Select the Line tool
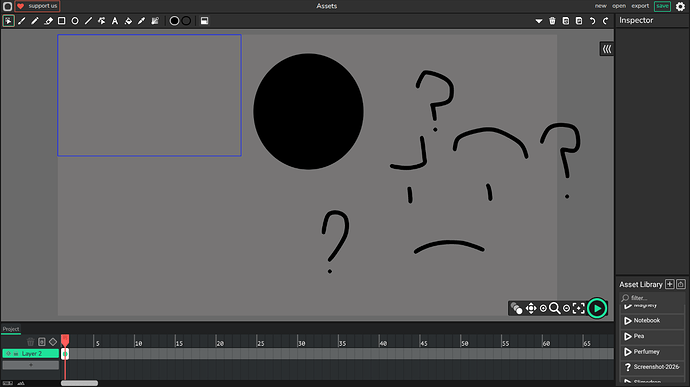This screenshot has height=387, width=690. pos(88,21)
